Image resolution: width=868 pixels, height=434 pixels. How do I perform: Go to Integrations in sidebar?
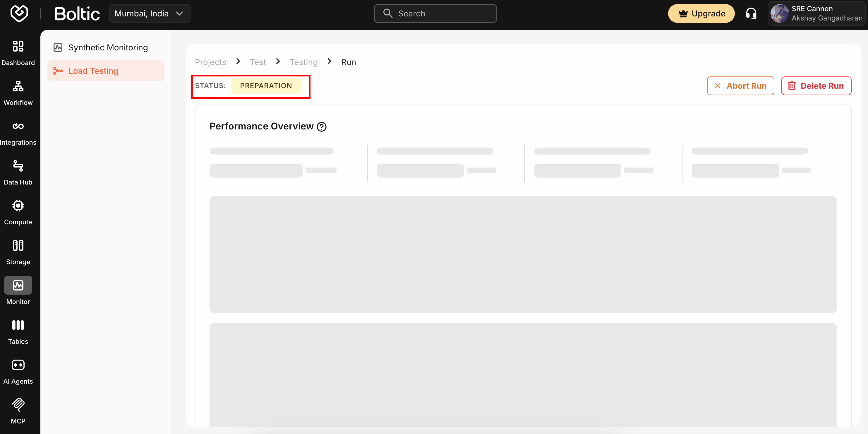click(18, 126)
